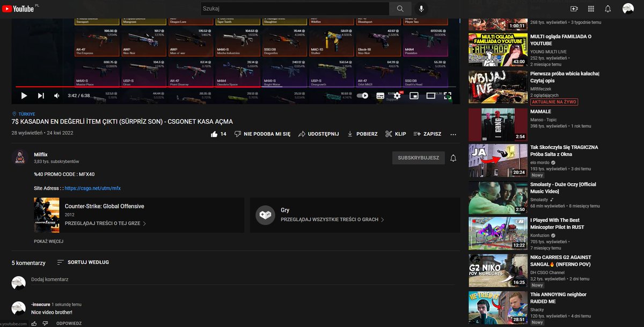This screenshot has width=644, height=327.
Task: Mute the player volume
Action: pos(57,96)
